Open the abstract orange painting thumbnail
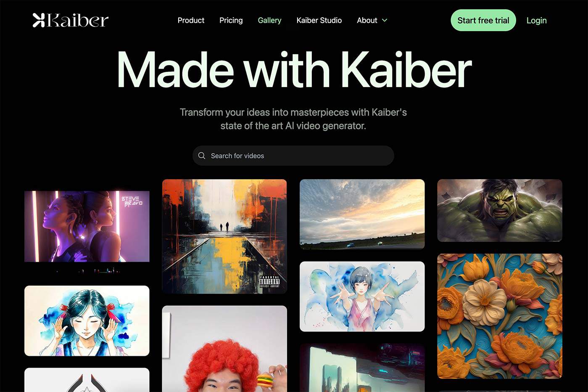Viewport: 588px width, 392px height. (x=224, y=236)
